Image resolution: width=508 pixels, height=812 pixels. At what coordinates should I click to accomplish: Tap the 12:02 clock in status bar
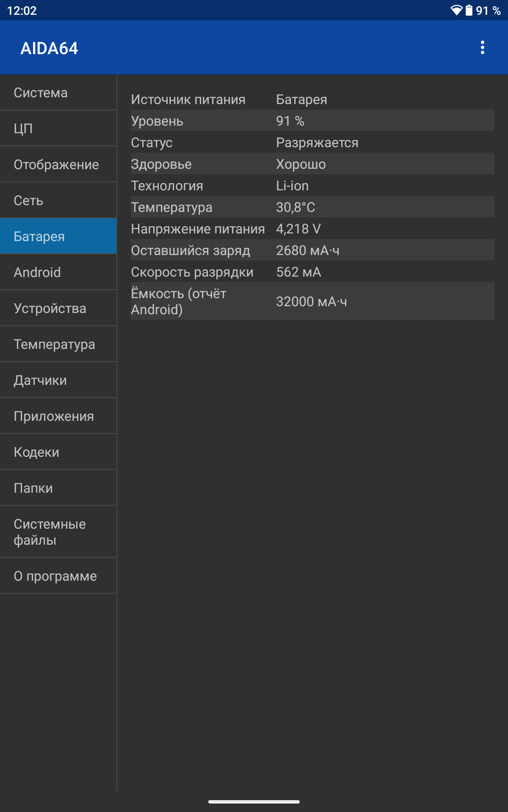pos(22,11)
